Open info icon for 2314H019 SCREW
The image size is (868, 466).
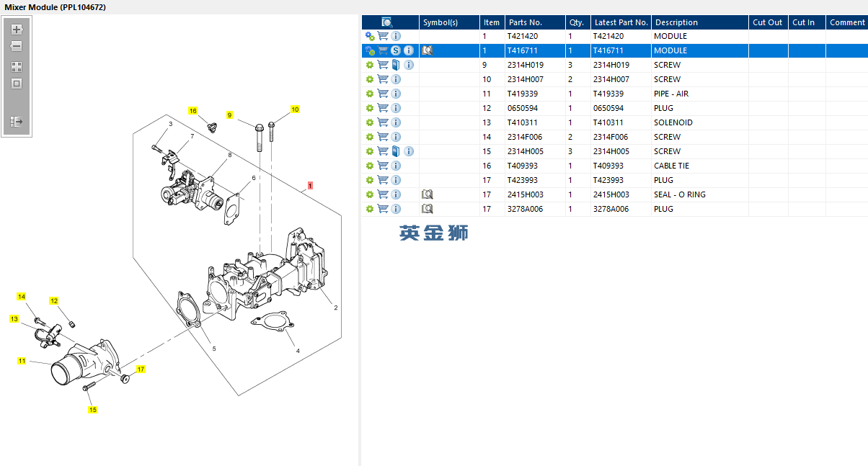pyautogui.click(x=409, y=65)
